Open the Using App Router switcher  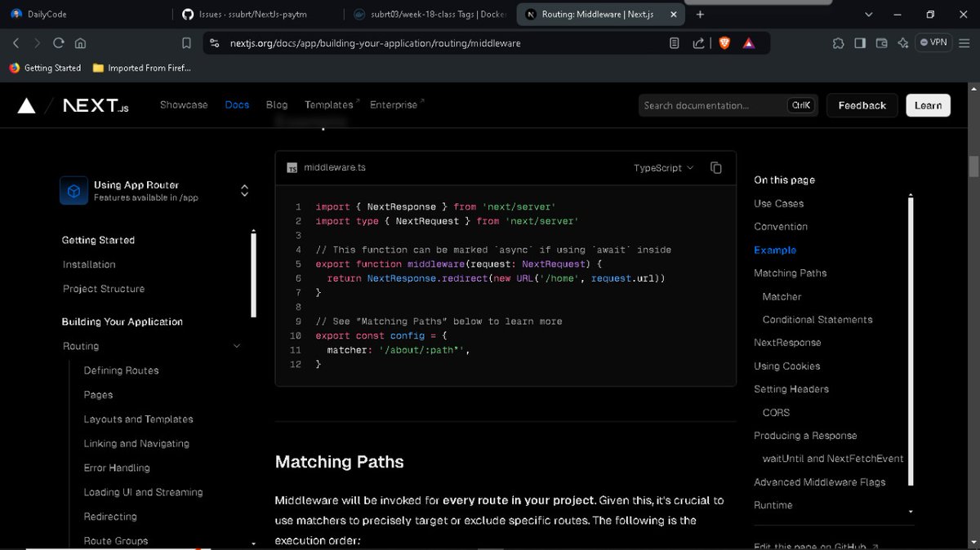pos(155,191)
